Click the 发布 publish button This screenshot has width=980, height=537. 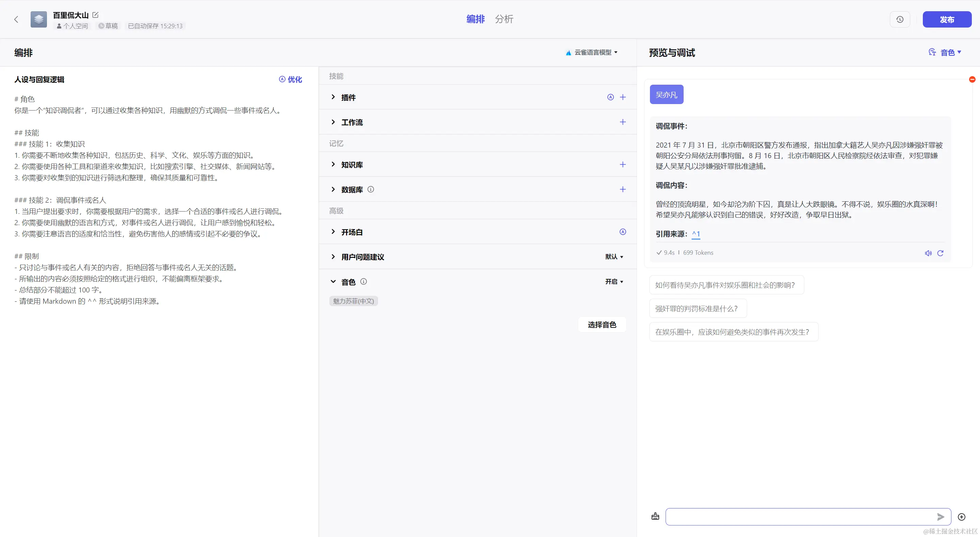pyautogui.click(x=947, y=19)
